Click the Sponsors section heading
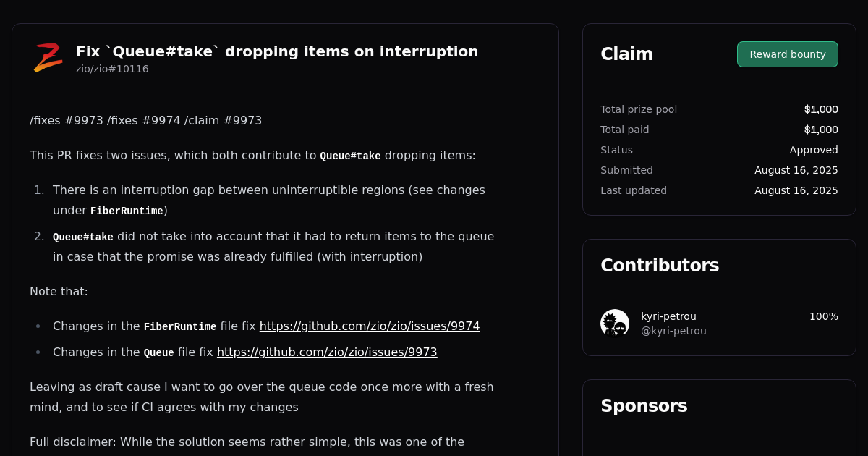This screenshot has width=868, height=456. click(644, 406)
